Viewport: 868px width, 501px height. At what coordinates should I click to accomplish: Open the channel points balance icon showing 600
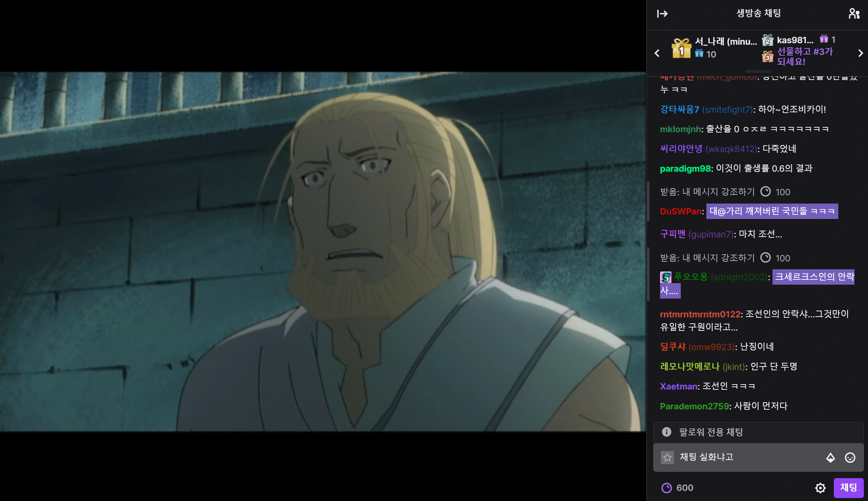tap(667, 488)
